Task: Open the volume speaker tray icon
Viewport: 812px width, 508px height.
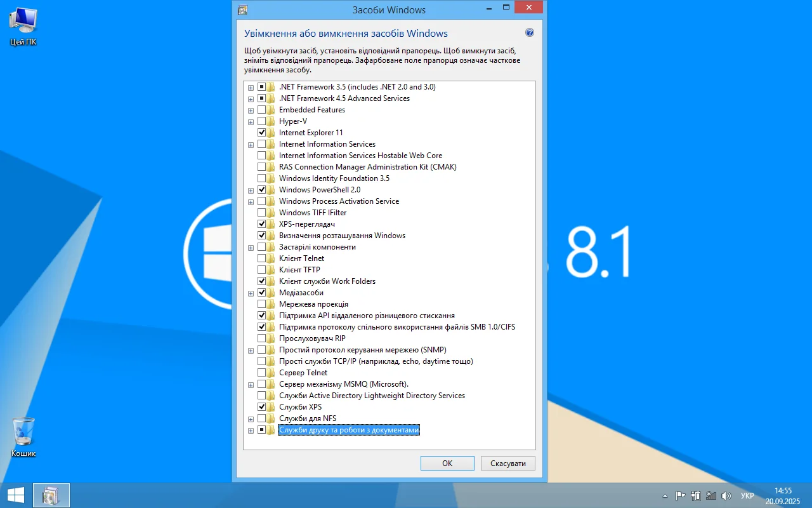Action: [x=726, y=496]
